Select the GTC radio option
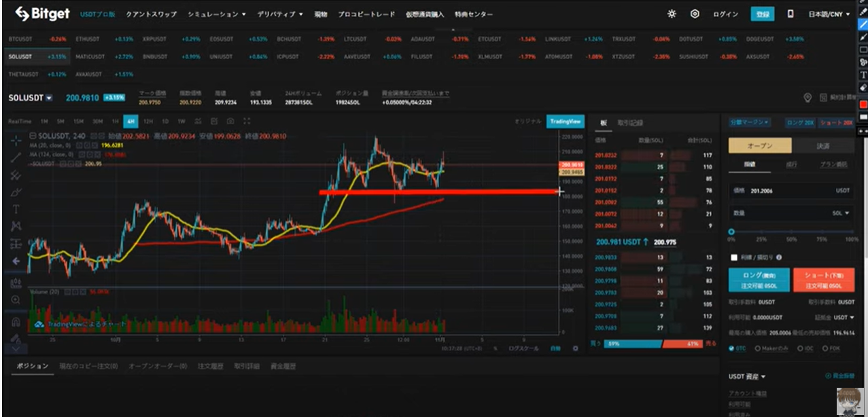Viewport: 868px width, 417px height. [x=737, y=348]
